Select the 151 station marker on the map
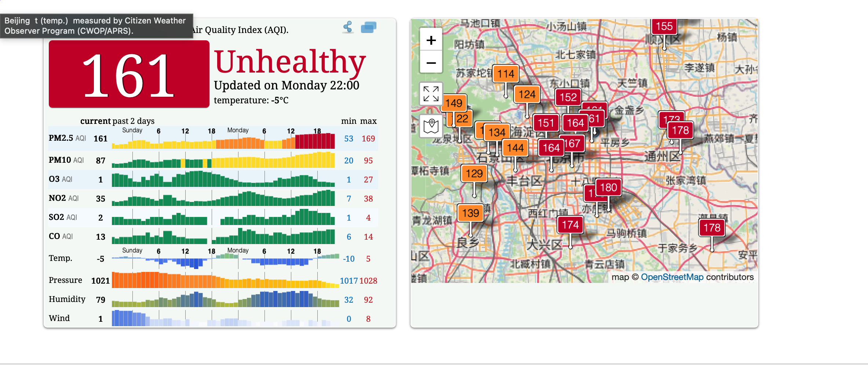 click(546, 123)
